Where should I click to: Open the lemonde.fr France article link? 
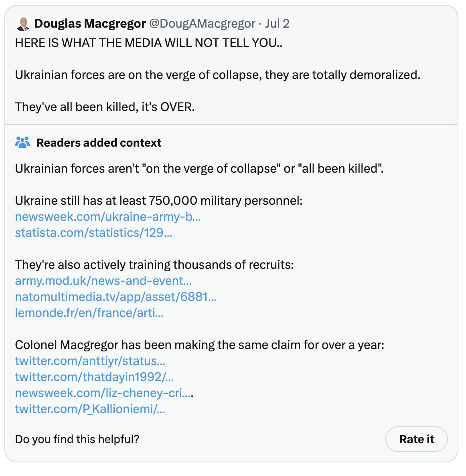89,313
